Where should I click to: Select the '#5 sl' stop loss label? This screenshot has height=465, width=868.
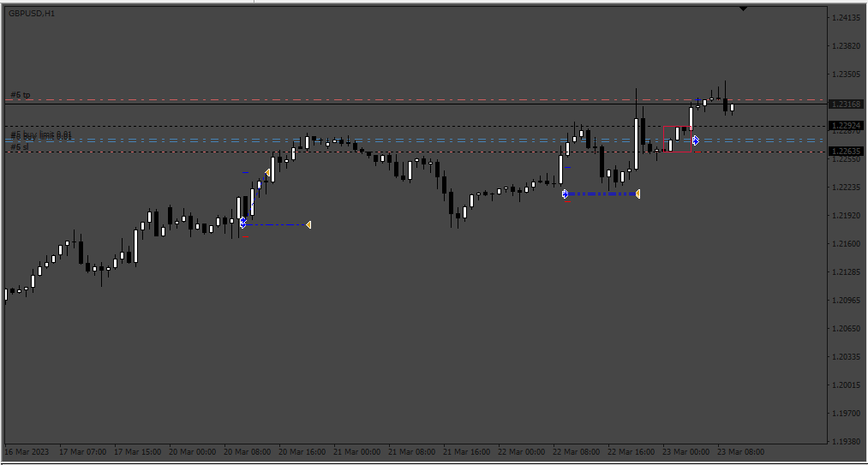20,146
